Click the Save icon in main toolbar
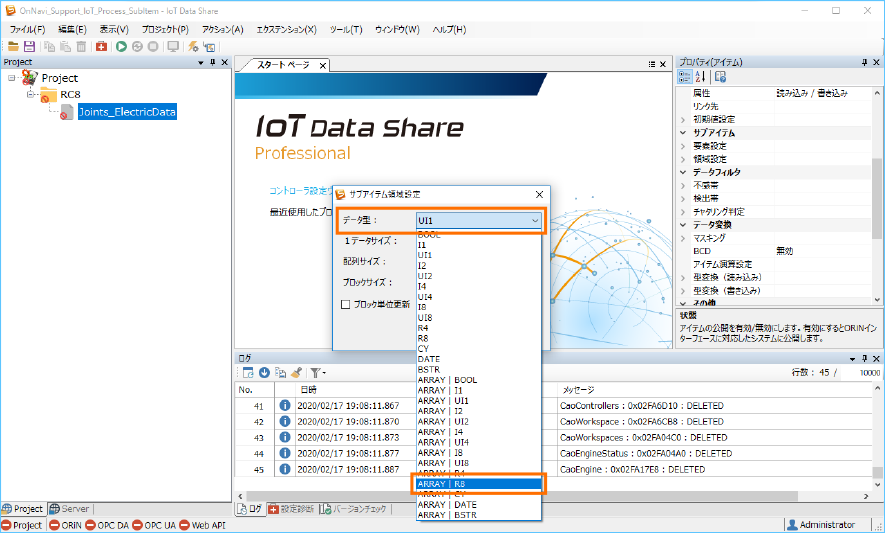Screen dimensions: 885x533 click(x=29, y=46)
